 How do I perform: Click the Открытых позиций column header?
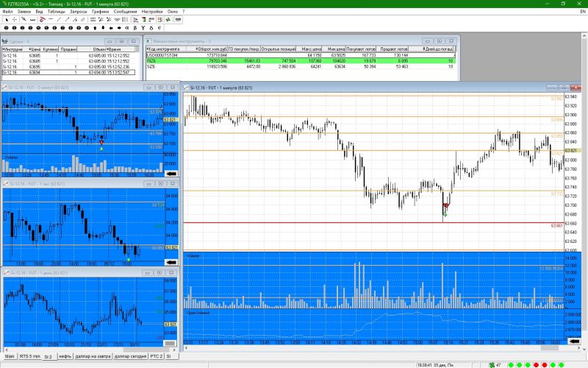coord(279,49)
